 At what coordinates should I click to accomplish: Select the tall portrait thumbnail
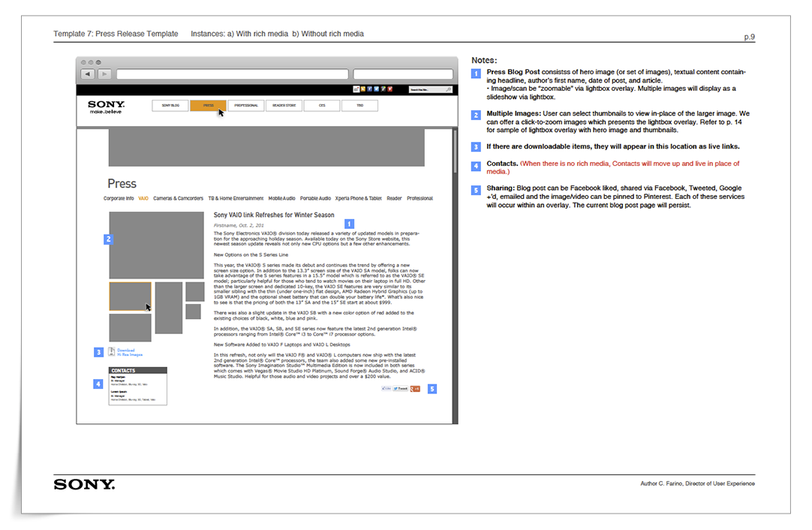coord(169,308)
